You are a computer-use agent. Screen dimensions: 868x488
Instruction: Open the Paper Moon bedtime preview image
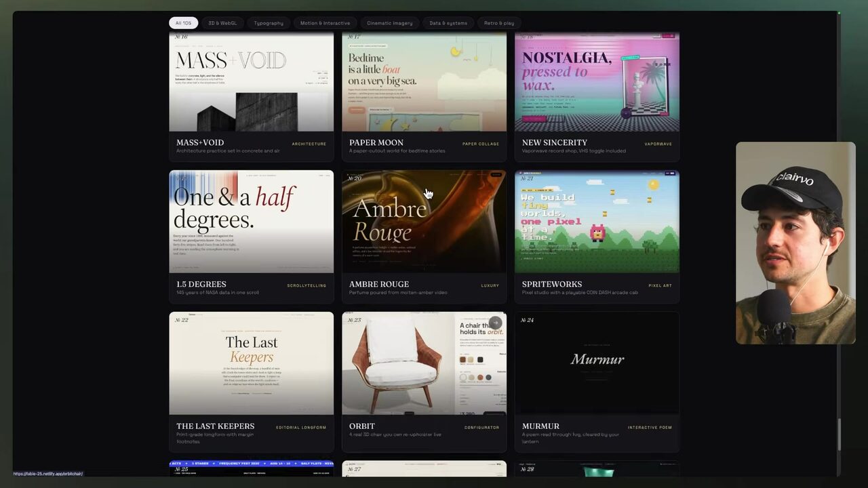(x=425, y=81)
